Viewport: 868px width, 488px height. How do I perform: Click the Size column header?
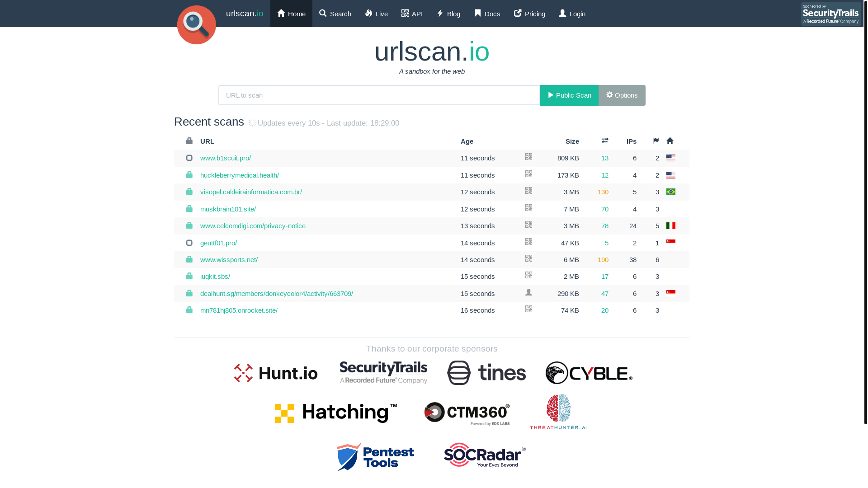(572, 141)
